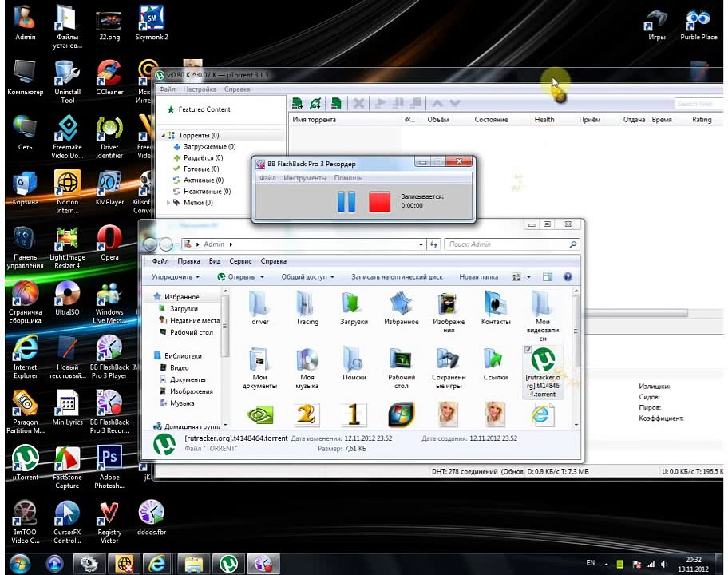Viewport: 728px width, 575px height.
Task: Select the Сохраненные игры folder
Action: click(x=449, y=368)
